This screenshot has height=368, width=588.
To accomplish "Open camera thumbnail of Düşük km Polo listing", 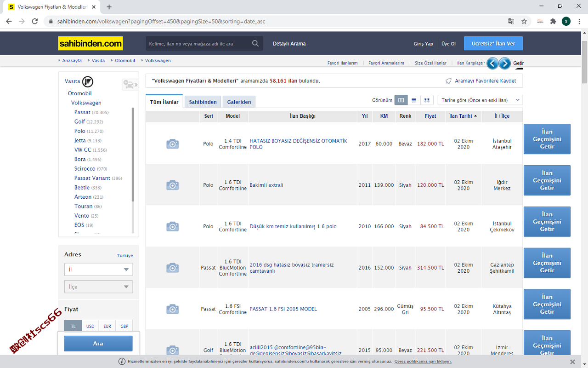I will coord(172,226).
